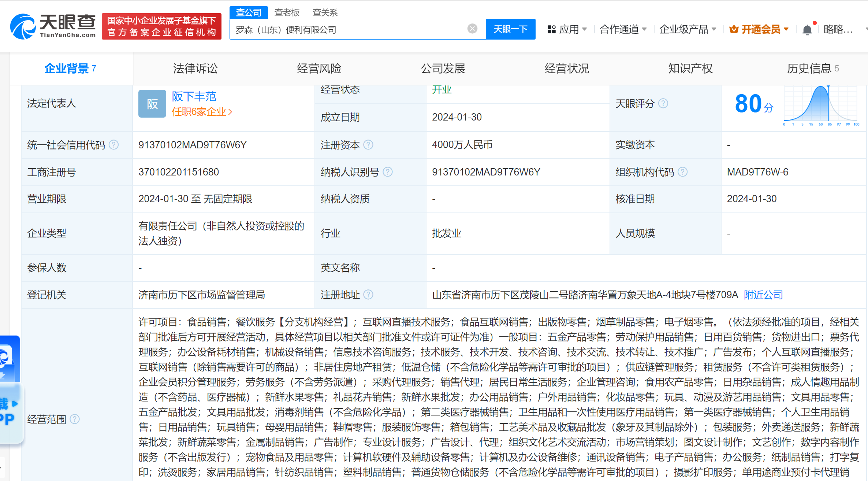Click the crown icon for membership
The width and height of the screenshot is (868, 481).
pyautogui.click(x=734, y=29)
